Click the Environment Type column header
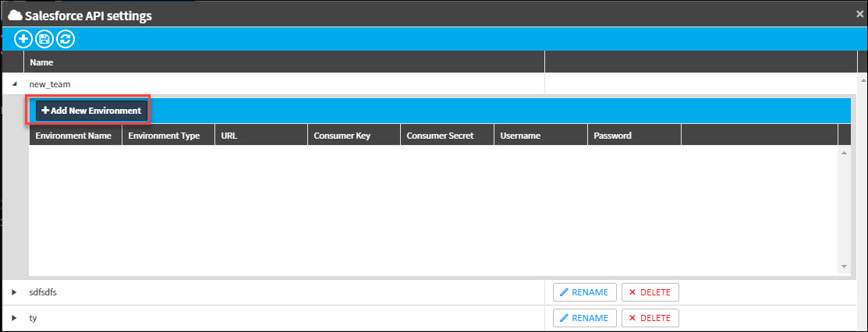 (x=168, y=135)
